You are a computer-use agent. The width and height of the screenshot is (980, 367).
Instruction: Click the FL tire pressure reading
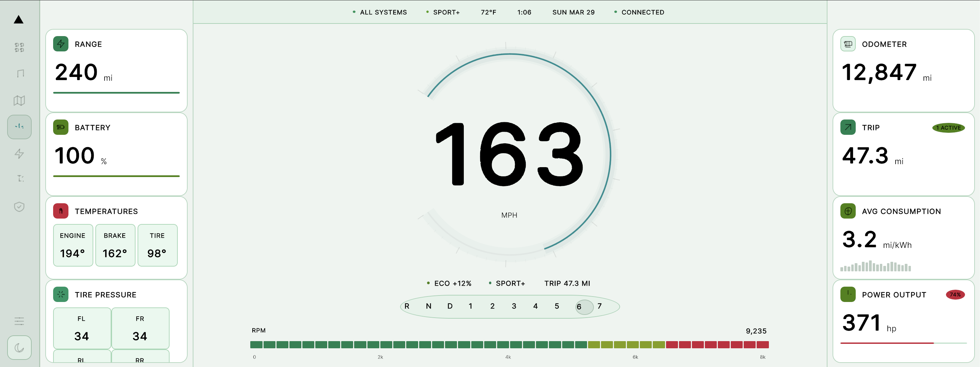pyautogui.click(x=81, y=328)
